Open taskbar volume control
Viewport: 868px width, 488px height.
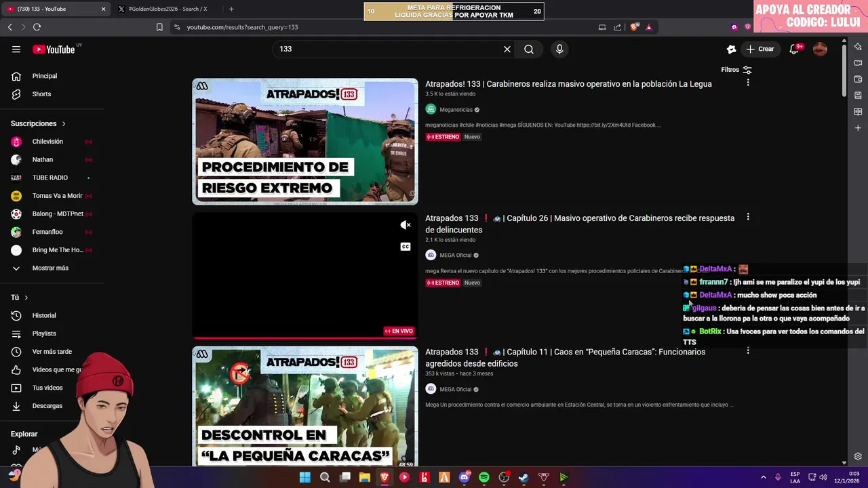pyautogui.click(x=823, y=477)
